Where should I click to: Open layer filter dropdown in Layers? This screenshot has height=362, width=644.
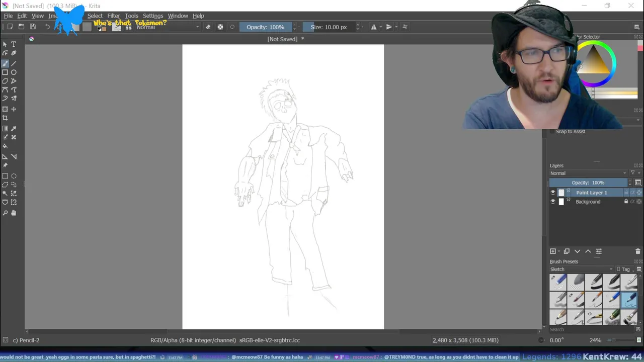tap(635, 173)
